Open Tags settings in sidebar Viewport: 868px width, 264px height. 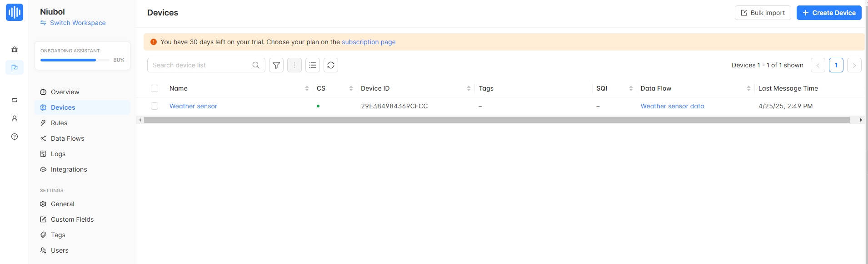(82, 235)
